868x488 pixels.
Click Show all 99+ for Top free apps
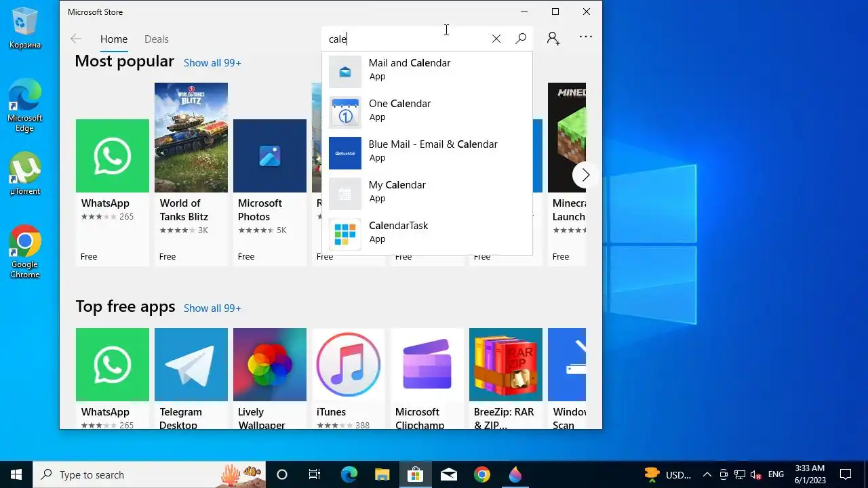(x=212, y=308)
